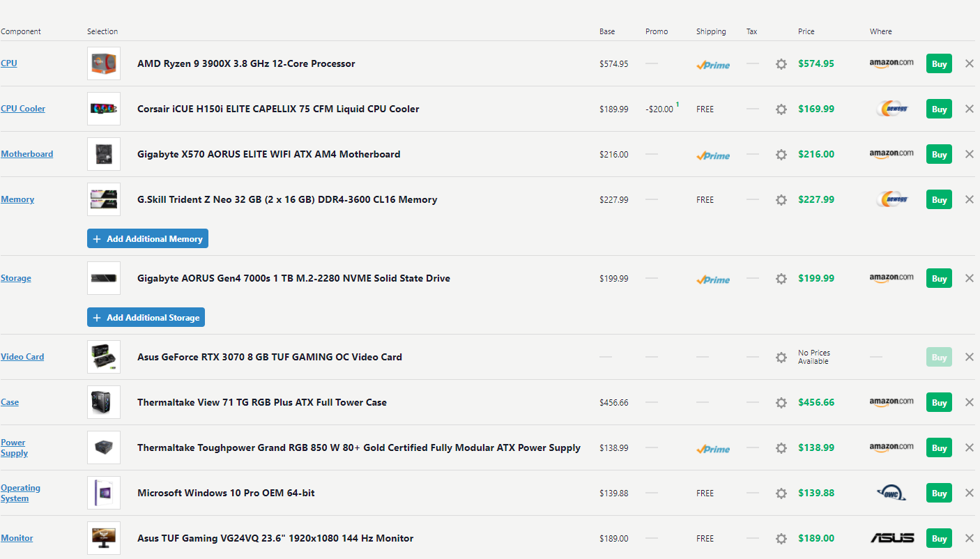Image resolution: width=980 pixels, height=559 pixels.
Task: Open Asus GeForce RTX 3070 product name
Action: click(x=270, y=357)
